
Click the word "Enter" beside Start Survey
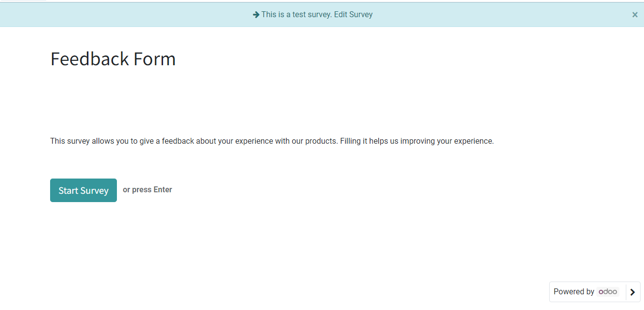163,190
